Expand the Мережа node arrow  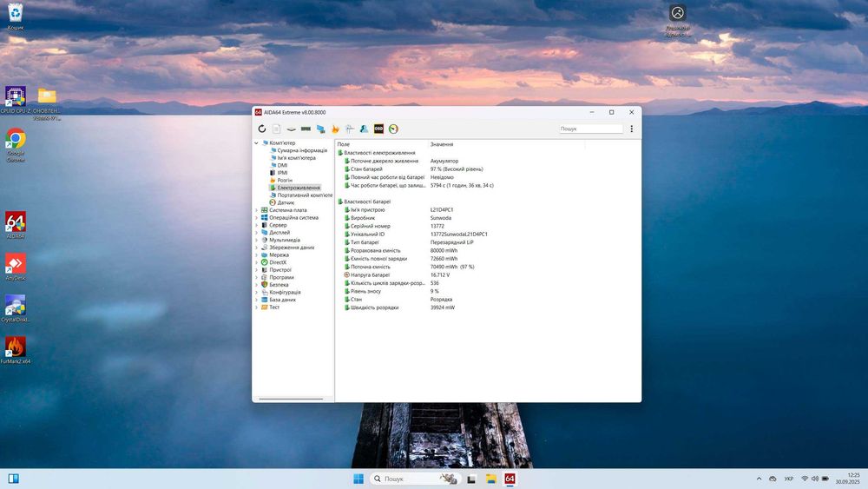(x=256, y=254)
